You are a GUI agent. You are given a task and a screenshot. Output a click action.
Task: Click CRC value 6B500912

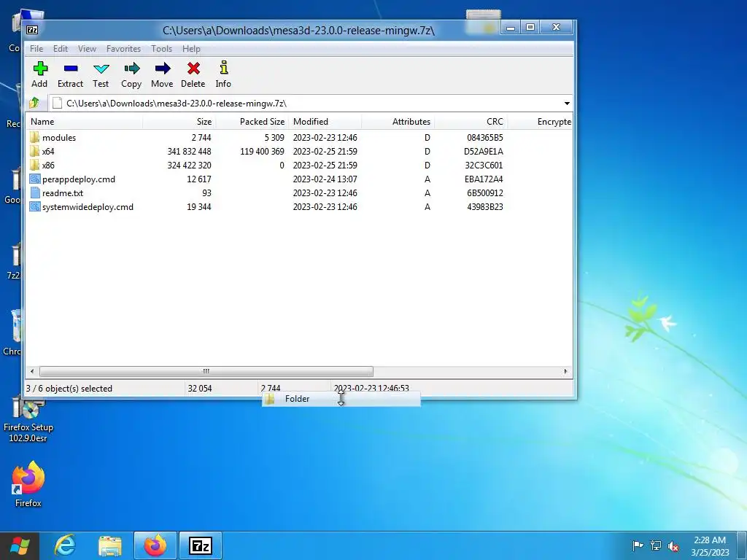pyautogui.click(x=485, y=192)
